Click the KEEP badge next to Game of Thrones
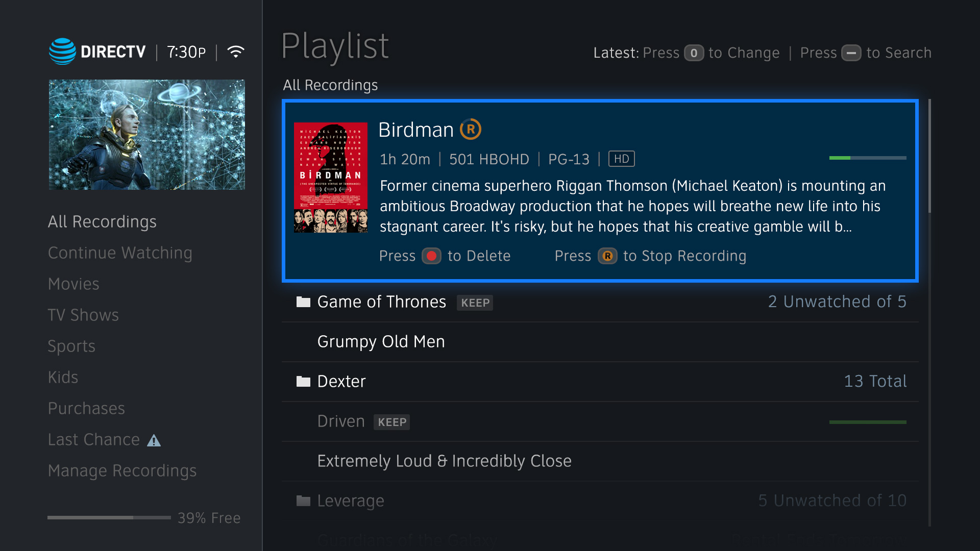 pyautogui.click(x=475, y=303)
